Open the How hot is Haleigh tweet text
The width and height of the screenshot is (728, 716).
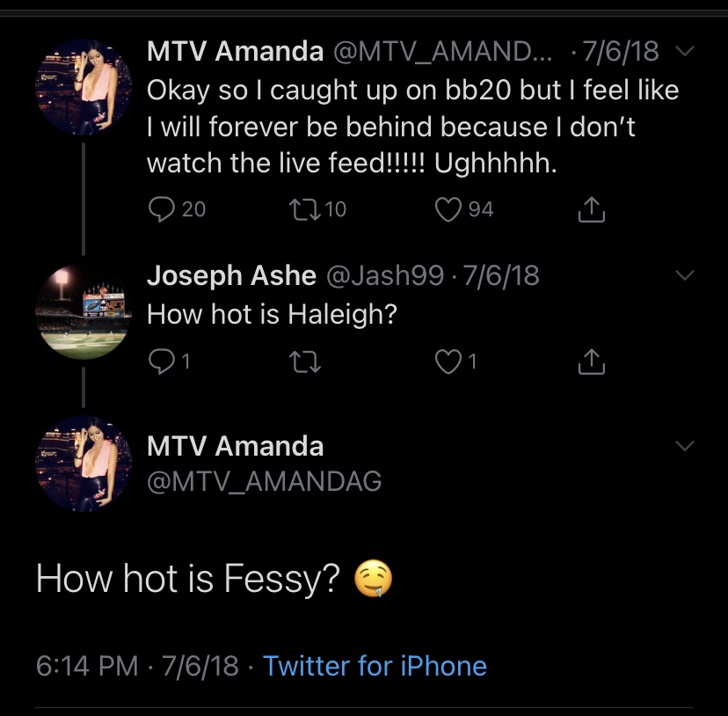tap(272, 315)
